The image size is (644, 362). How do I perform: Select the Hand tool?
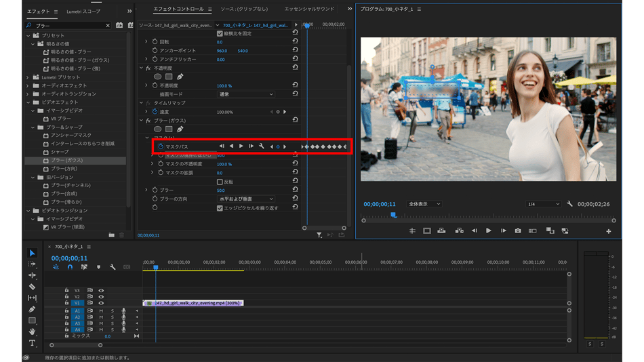(32, 331)
